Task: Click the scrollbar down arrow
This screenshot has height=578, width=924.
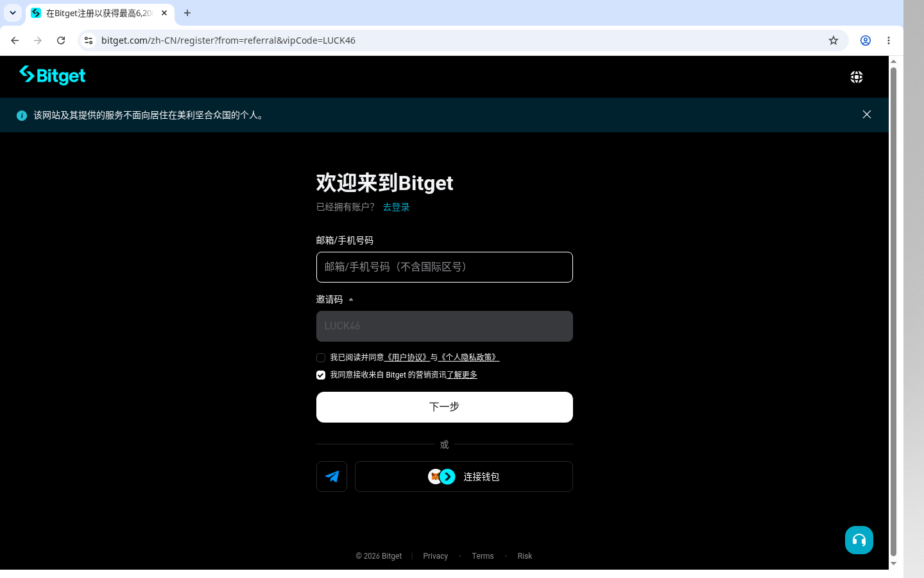Action: pos(893,564)
